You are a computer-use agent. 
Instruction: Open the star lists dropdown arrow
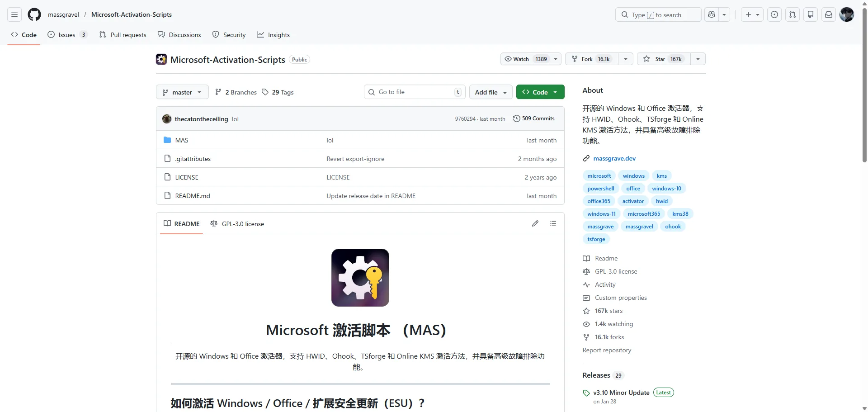698,59
